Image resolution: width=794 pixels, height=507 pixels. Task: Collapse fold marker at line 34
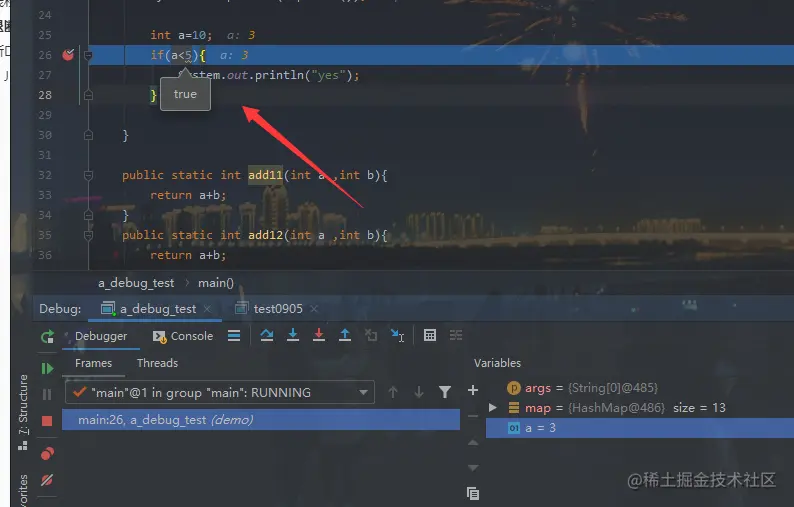(88, 215)
